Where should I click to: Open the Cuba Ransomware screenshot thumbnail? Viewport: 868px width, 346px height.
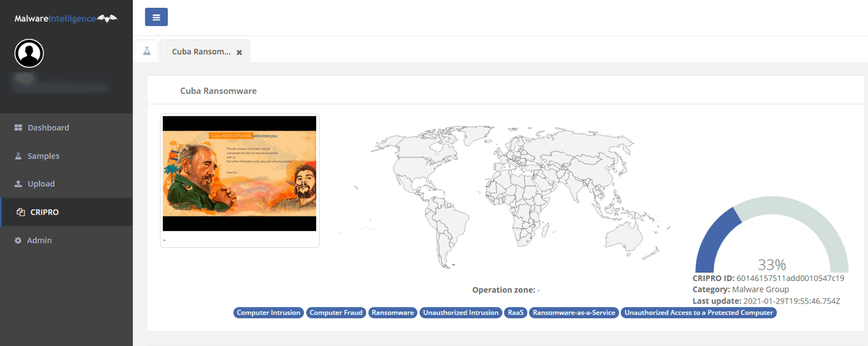(239, 173)
